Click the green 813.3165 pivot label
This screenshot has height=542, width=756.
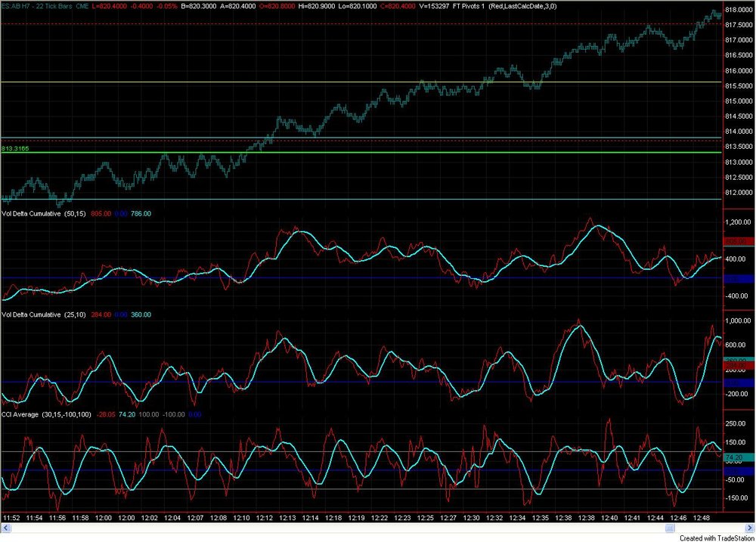tap(15, 148)
